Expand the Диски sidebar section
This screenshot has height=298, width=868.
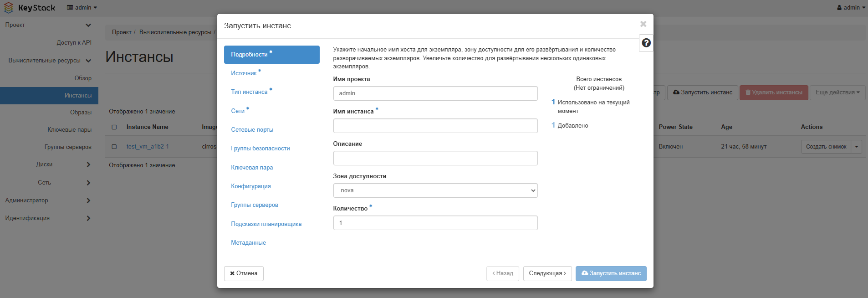point(88,164)
